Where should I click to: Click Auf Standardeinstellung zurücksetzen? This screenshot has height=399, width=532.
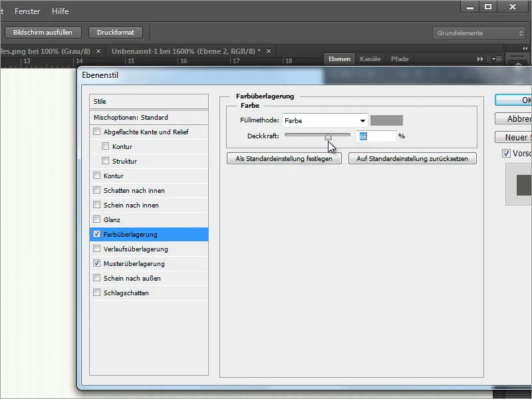click(412, 158)
